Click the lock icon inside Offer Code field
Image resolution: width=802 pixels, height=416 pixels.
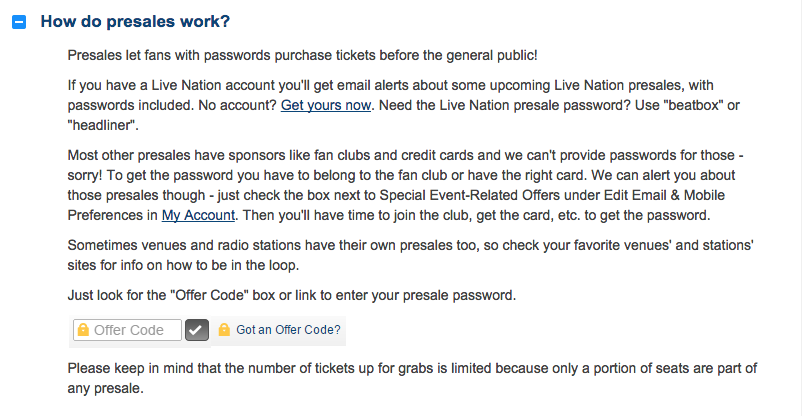pos(84,329)
